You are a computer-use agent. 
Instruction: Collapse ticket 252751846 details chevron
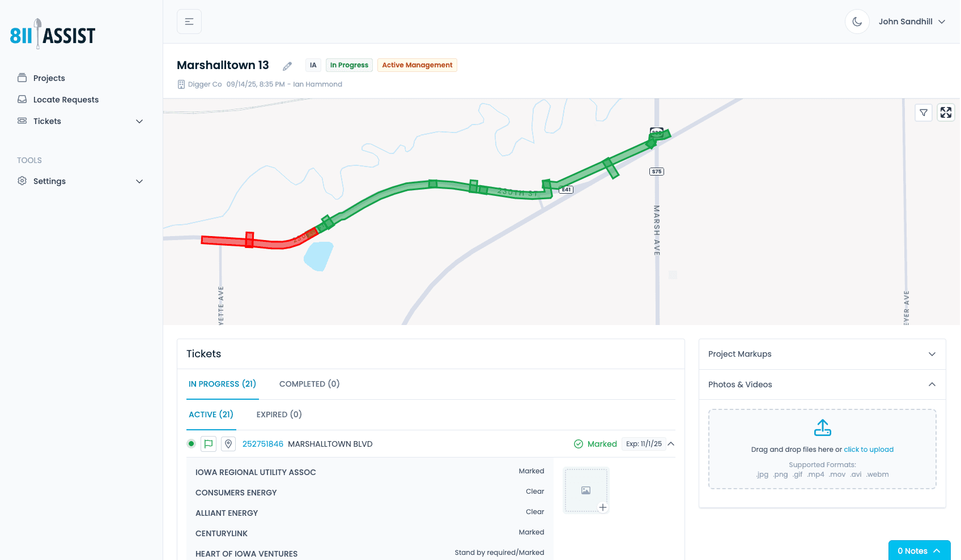pyautogui.click(x=671, y=444)
